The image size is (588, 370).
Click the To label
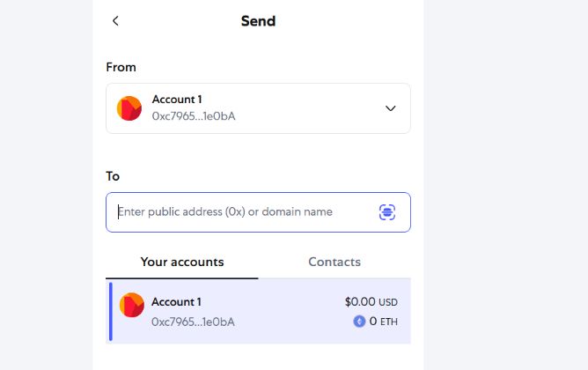point(113,176)
